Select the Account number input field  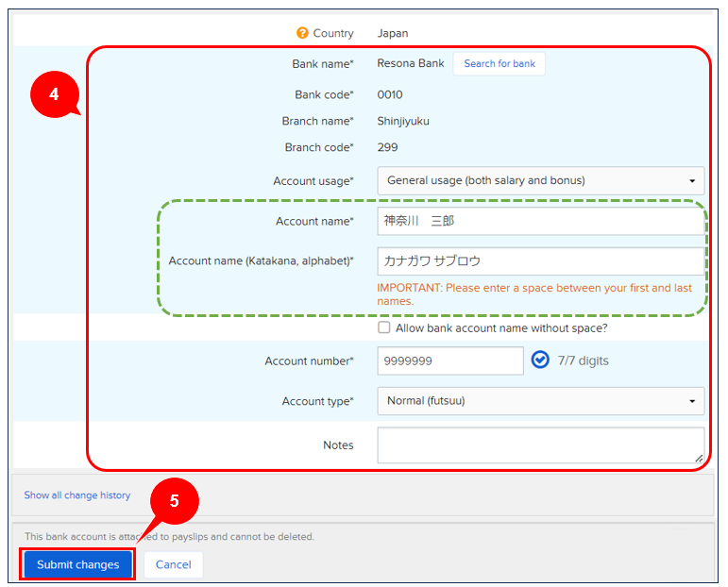[x=449, y=361]
